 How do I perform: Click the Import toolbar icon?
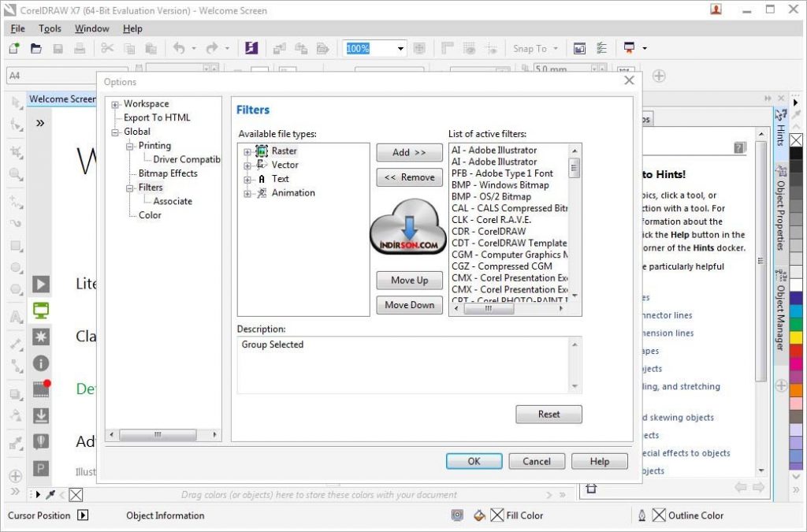click(x=280, y=48)
